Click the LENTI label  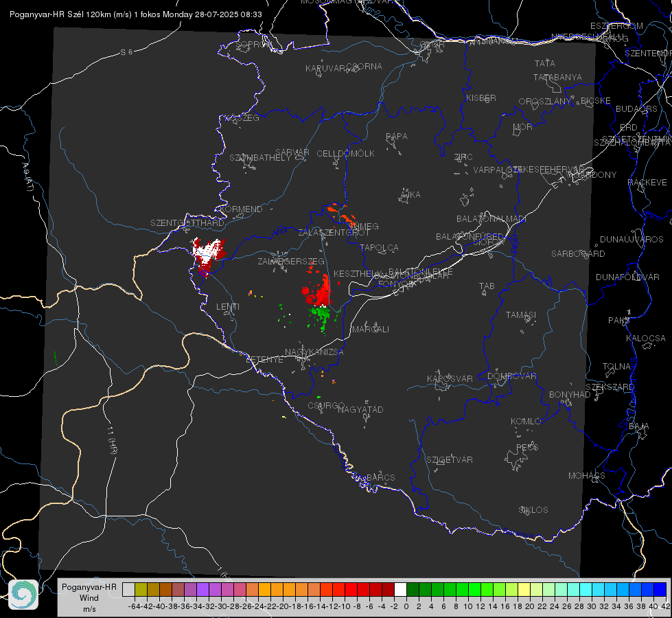[228, 307]
